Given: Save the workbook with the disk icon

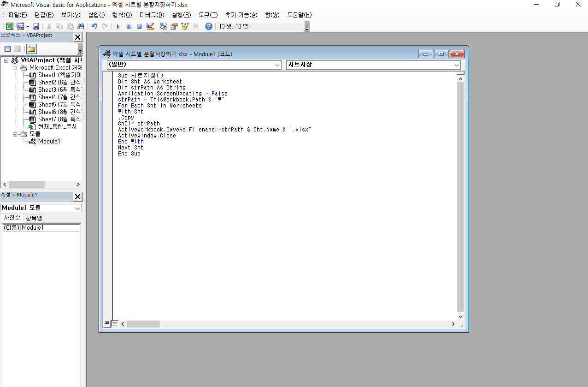Looking at the screenshot, I should pyautogui.click(x=36, y=26).
